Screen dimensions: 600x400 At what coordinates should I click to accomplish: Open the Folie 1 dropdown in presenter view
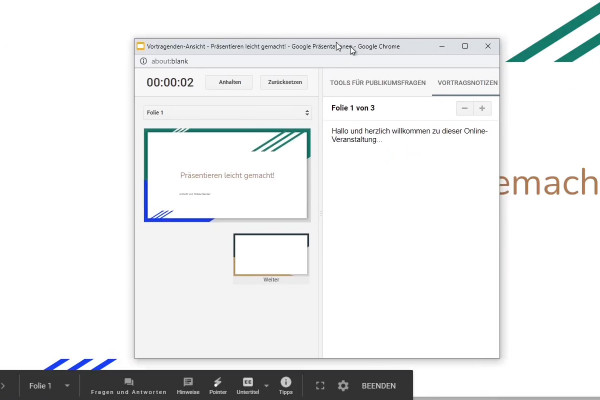pos(227,113)
